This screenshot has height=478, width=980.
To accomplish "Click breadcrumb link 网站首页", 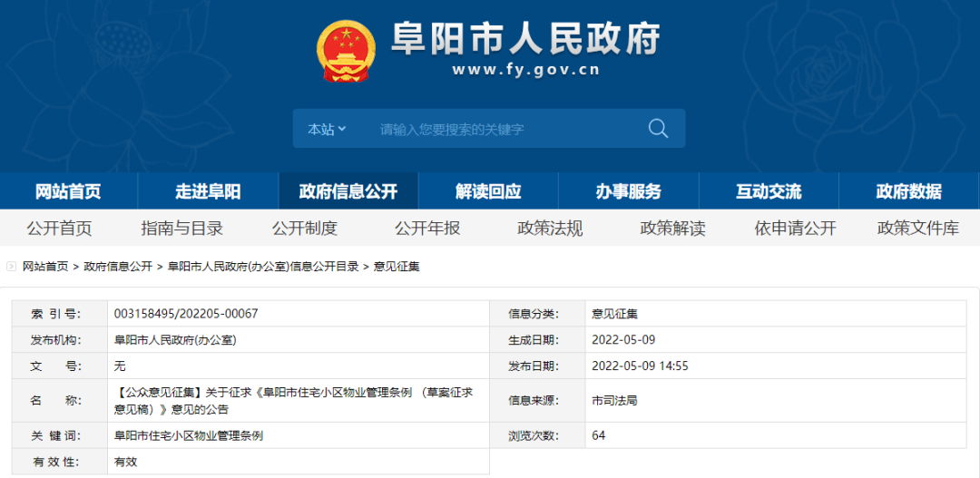I will click(x=45, y=267).
